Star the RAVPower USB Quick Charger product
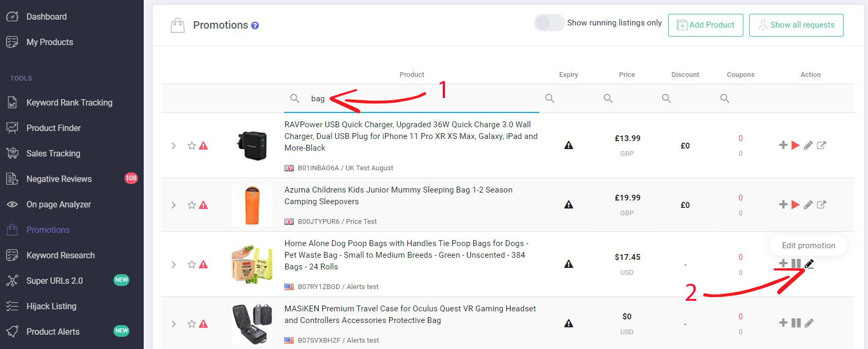 (192, 145)
